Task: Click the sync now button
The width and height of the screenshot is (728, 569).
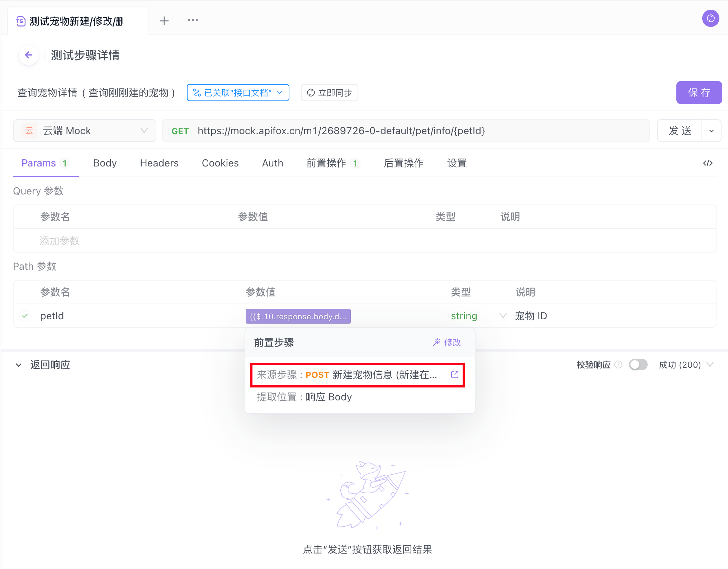Action: (x=329, y=93)
